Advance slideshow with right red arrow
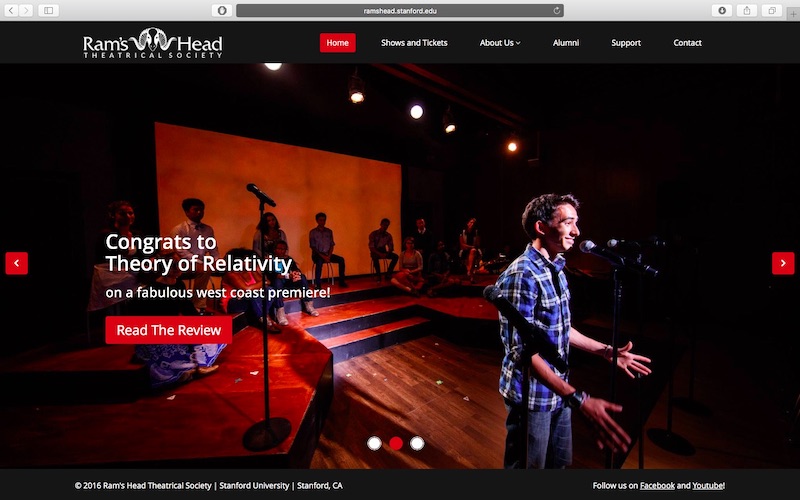Image resolution: width=800 pixels, height=500 pixels. [783, 263]
